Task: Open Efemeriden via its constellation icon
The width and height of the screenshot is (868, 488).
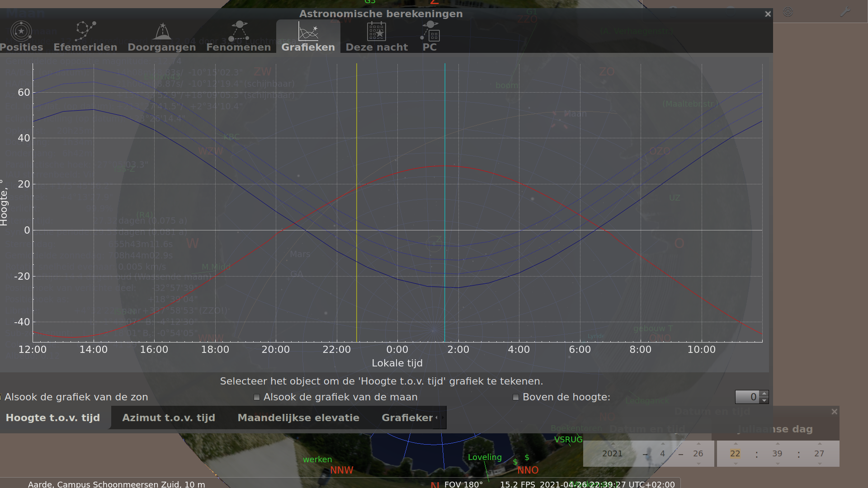Action: (85, 31)
